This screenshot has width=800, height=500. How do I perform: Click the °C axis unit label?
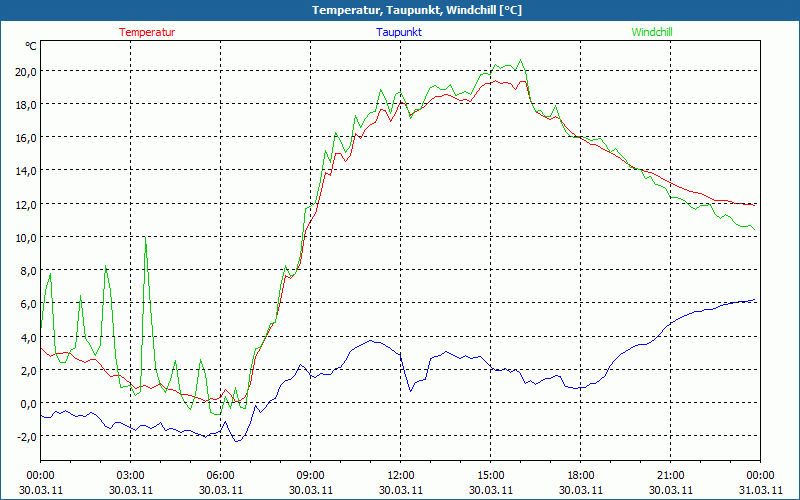pos(31,46)
